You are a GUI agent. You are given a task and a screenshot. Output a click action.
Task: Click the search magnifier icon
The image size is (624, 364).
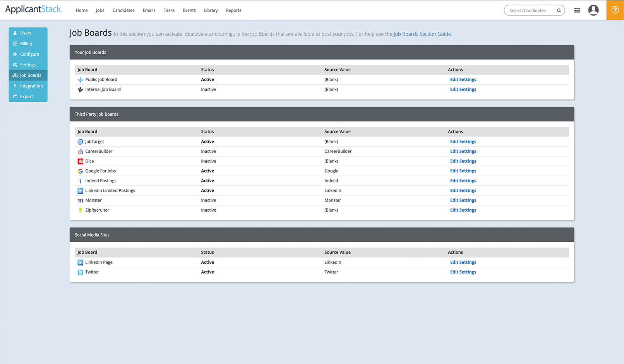[559, 10]
